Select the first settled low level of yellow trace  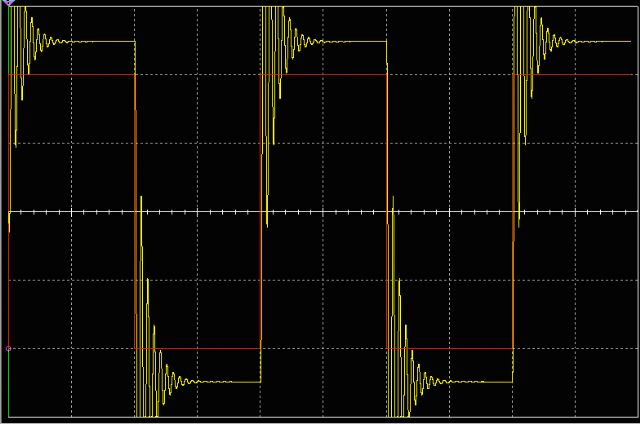click(230, 382)
